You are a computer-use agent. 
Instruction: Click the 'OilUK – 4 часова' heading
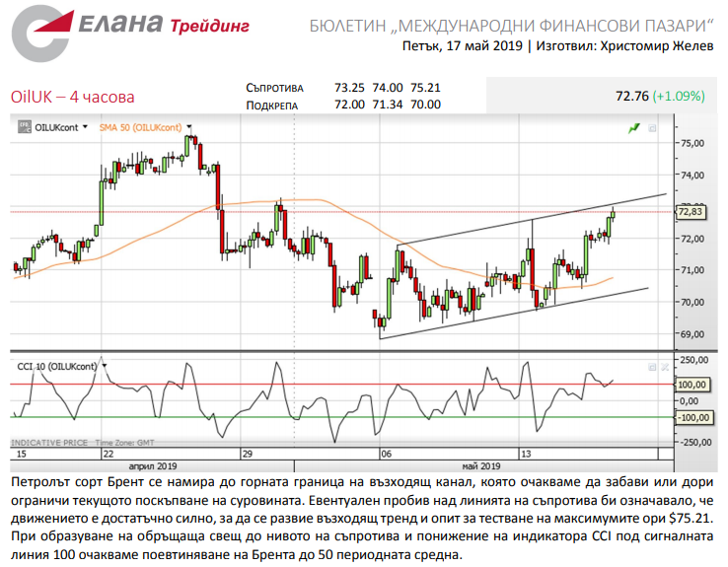(x=72, y=97)
